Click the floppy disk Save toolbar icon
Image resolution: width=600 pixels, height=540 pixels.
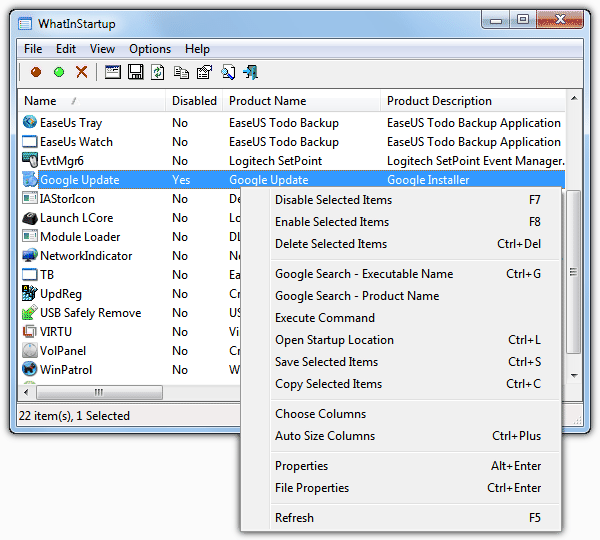tap(135, 72)
